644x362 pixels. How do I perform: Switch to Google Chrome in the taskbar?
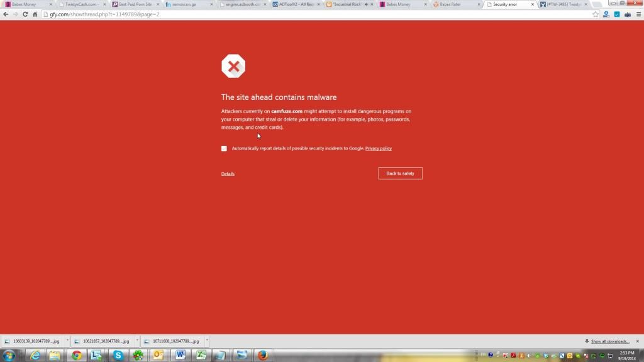tap(76, 356)
